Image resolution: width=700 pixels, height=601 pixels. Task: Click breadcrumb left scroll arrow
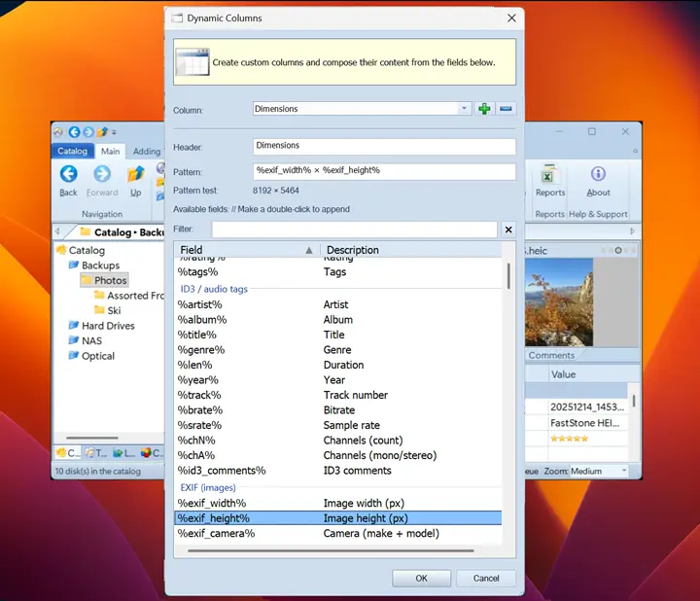pos(57,231)
